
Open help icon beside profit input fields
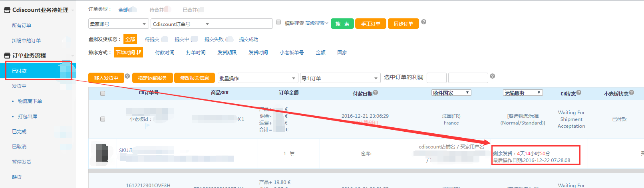(x=492, y=76)
